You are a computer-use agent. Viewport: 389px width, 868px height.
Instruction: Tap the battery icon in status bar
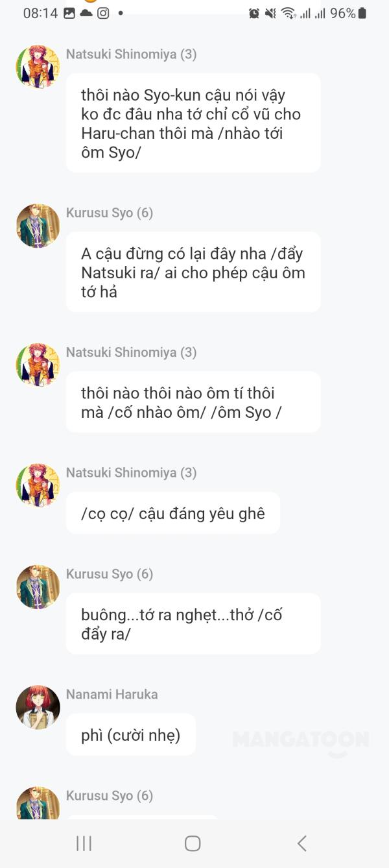[362, 13]
